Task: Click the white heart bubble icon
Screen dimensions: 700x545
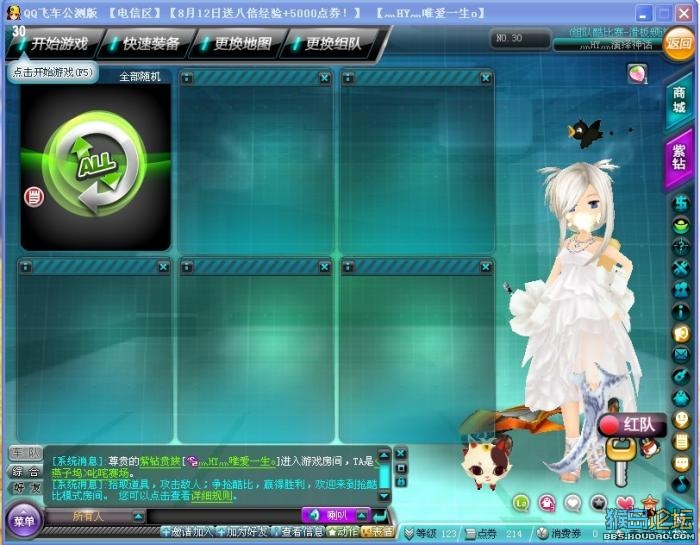Action: point(573,503)
